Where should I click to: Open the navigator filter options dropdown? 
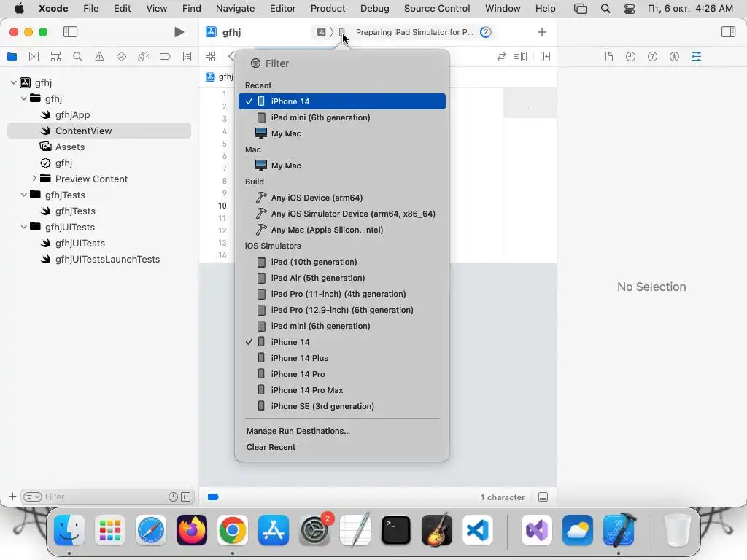point(33,497)
